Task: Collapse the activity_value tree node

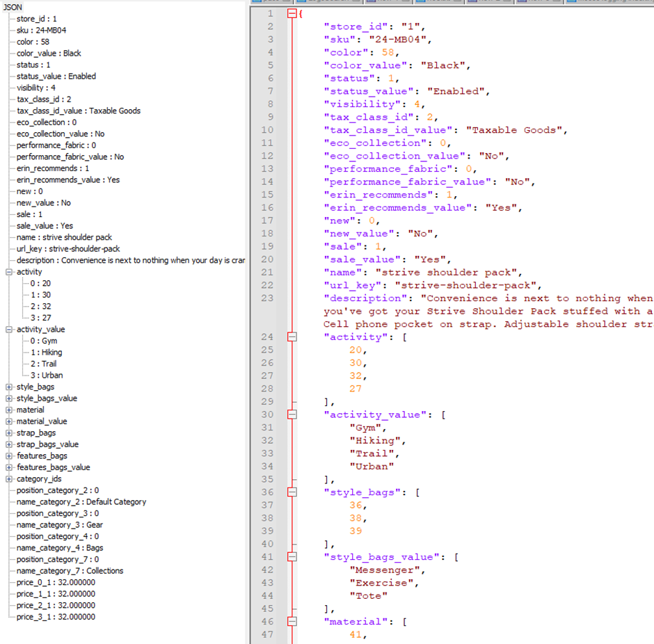Action: tap(9, 330)
